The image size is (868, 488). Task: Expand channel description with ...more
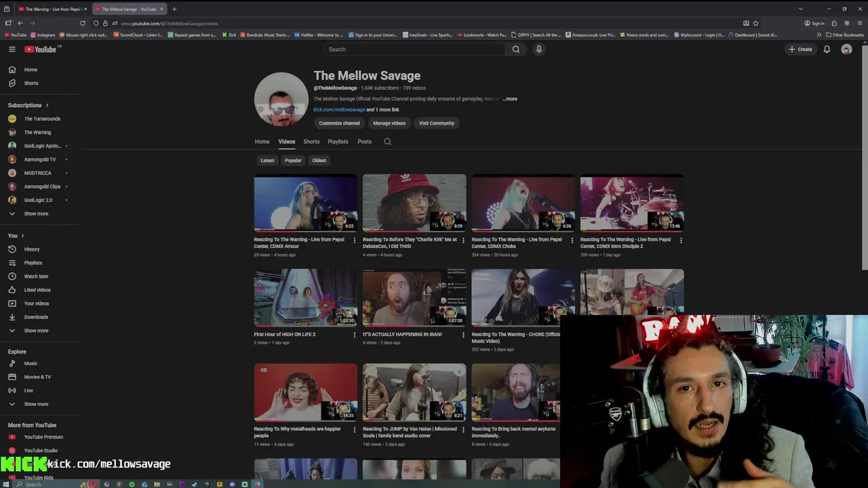pos(510,99)
